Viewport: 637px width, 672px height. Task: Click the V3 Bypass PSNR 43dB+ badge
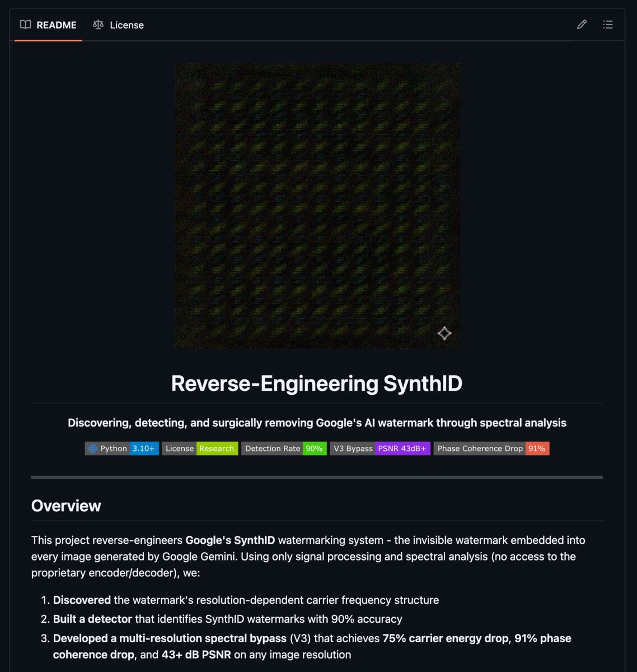click(x=380, y=449)
